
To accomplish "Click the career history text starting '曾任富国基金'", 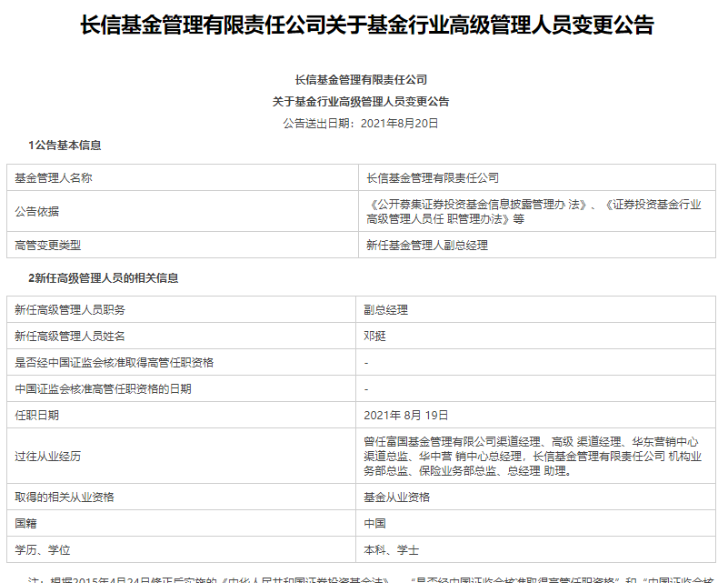I will click(533, 456).
